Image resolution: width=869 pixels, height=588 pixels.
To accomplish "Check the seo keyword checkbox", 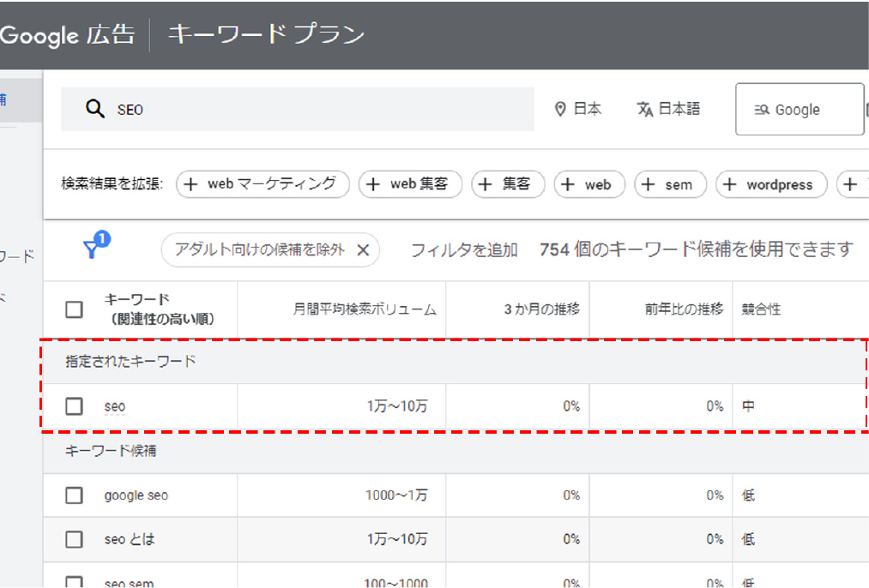I will 75,406.
